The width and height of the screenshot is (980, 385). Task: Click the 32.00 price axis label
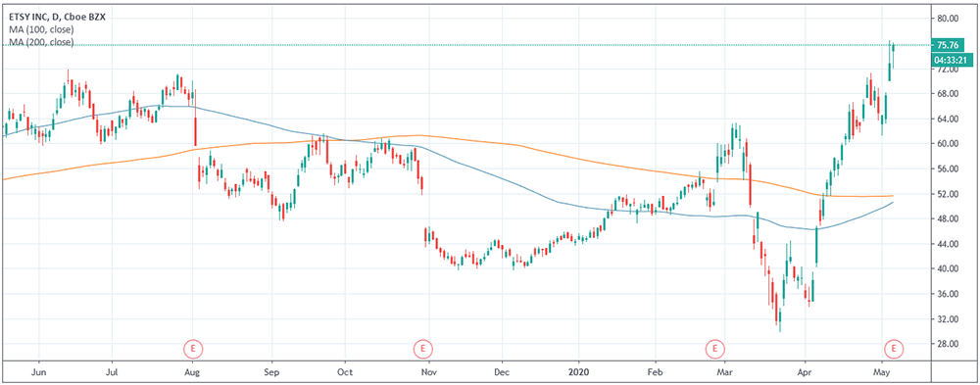click(948, 318)
